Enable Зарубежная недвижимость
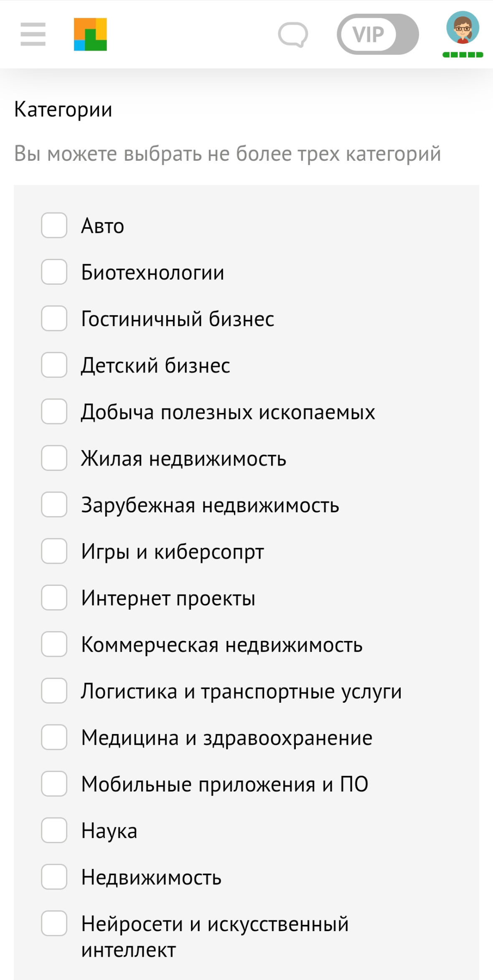This screenshot has width=493, height=980. 54,506
